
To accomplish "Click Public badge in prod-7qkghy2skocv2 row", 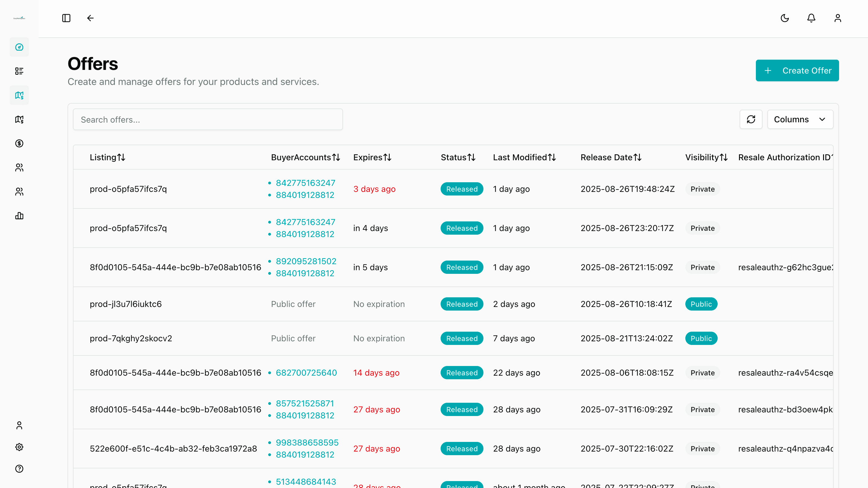I will (x=701, y=339).
